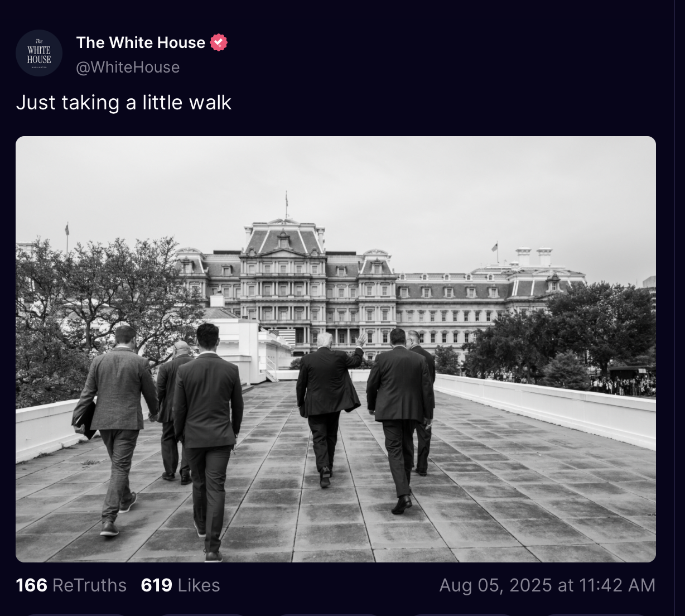Image resolution: width=685 pixels, height=616 pixels.
Task: View the 166 ReTruths list
Action: pyautogui.click(x=71, y=585)
